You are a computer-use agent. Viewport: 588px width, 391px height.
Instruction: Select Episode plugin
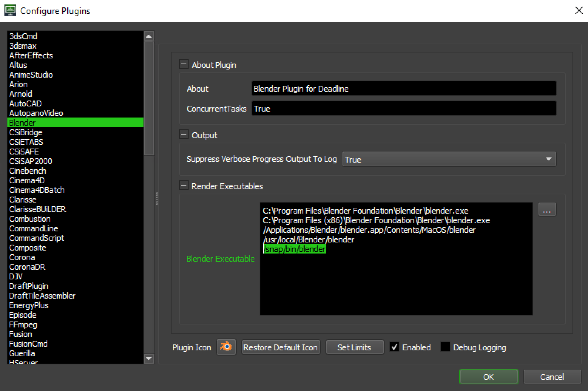[x=75, y=315]
